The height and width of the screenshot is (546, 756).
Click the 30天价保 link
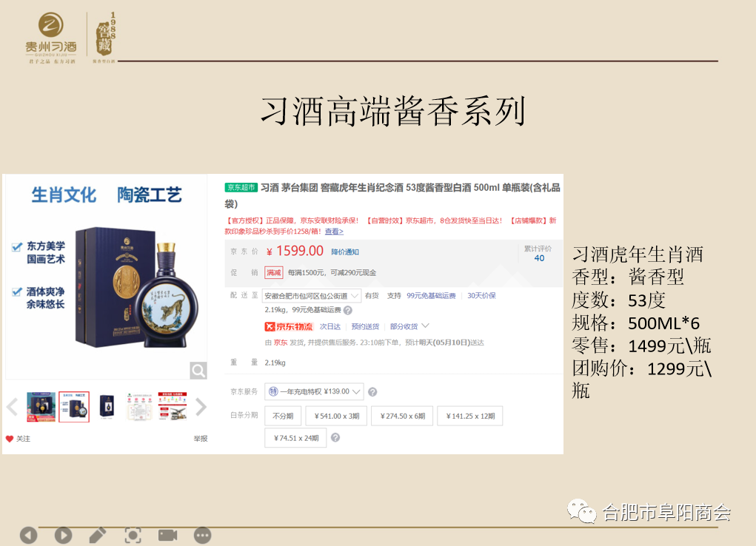(481, 295)
